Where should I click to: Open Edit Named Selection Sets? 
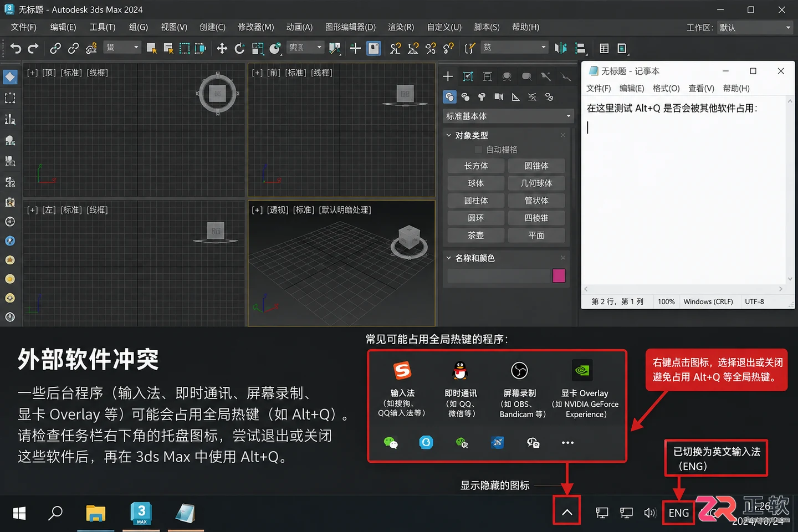click(470, 48)
